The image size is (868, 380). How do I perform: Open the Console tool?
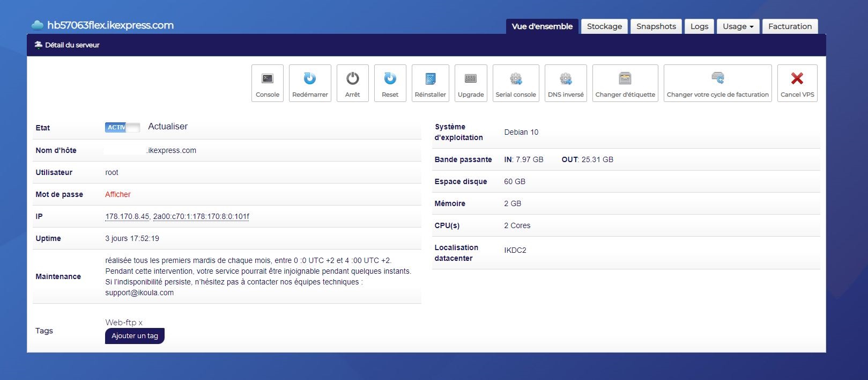pyautogui.click(x=268, y=83)
